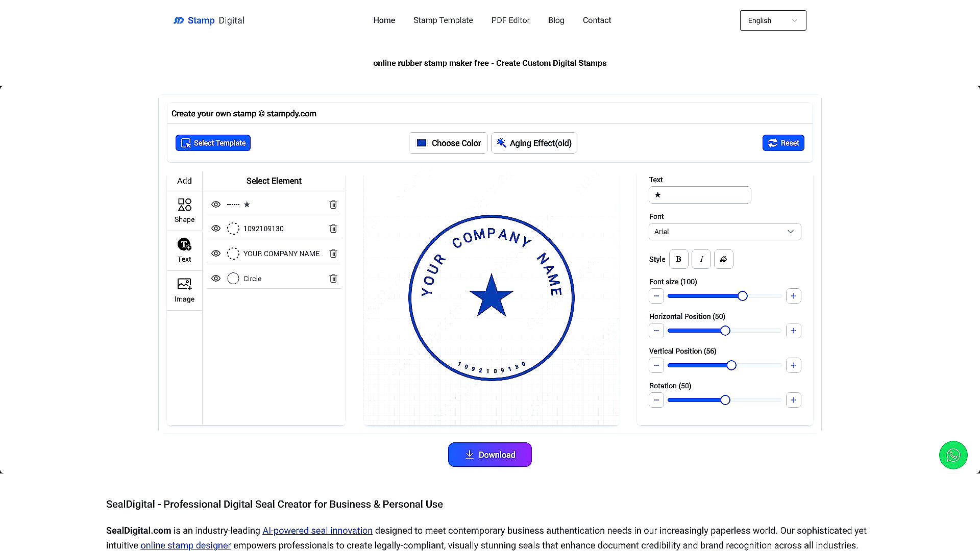Click the fill style icon button
This screenshot has height=551, width=980.
(x=723, y=259)
